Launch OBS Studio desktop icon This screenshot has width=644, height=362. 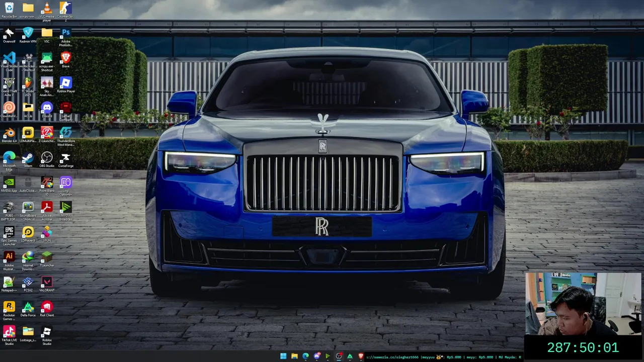47,159
